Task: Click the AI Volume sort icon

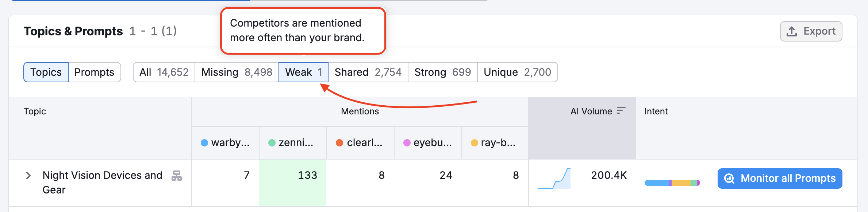Action: [x=621, y=111]
